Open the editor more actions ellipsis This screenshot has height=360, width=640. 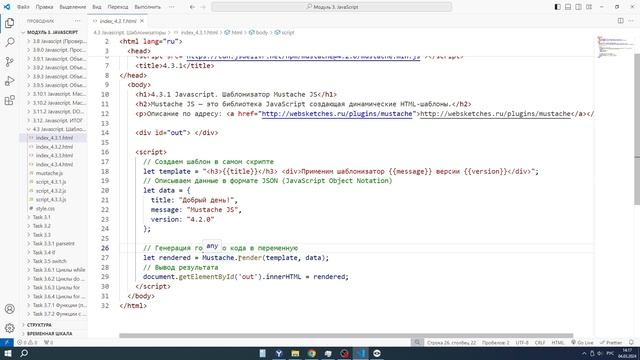point(632,21)
